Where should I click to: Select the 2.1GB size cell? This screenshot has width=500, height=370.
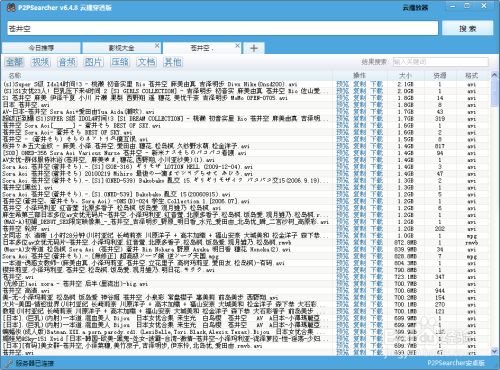point(405,84)
